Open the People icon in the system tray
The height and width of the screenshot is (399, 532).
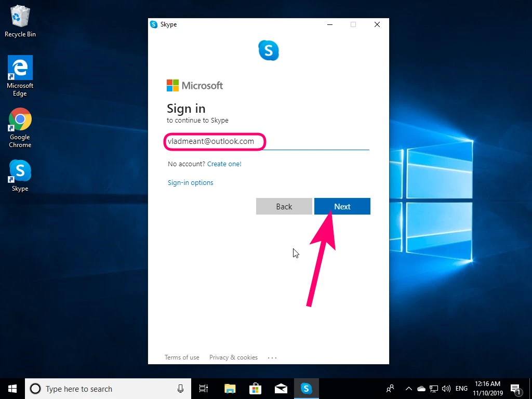390,389
